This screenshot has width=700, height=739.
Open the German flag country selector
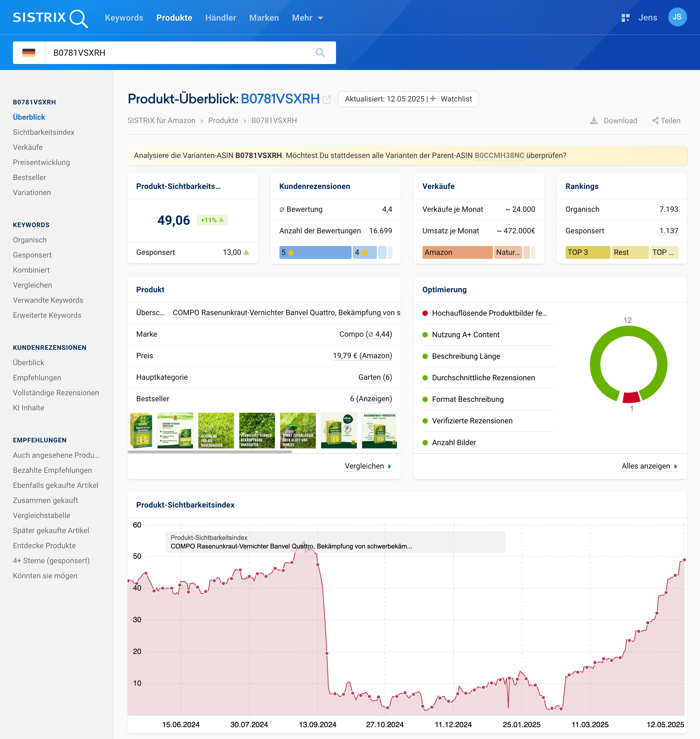pos(29,52)
